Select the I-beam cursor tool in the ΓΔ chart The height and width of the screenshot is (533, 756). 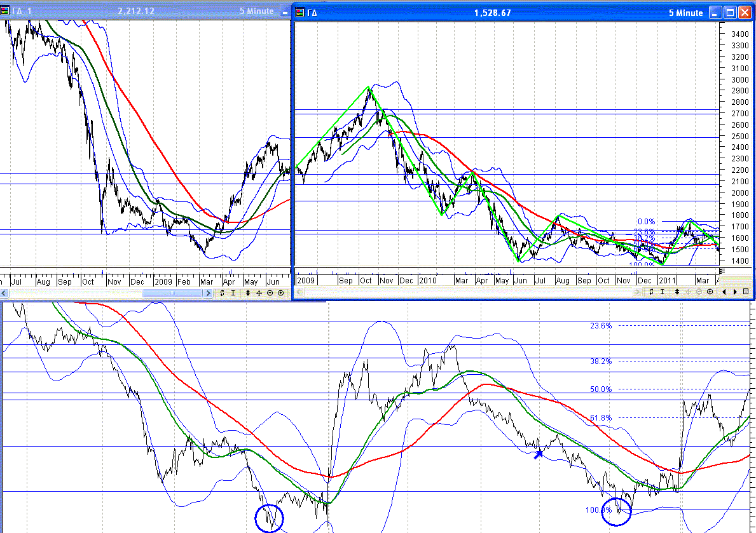[663, 292]
